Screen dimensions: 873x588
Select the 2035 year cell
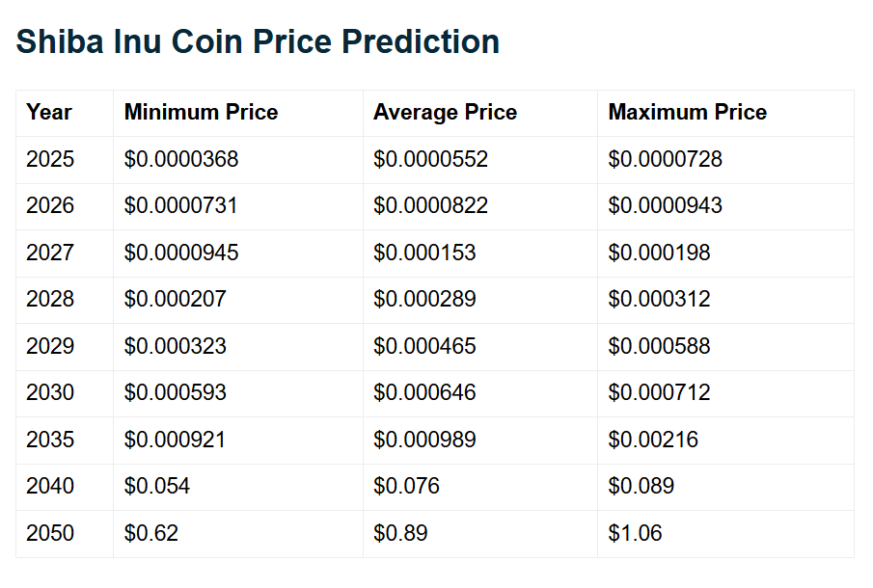50,440
